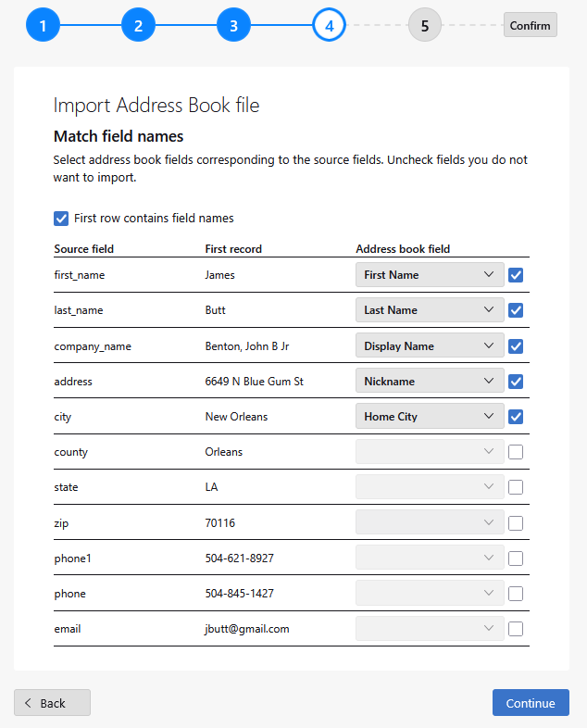This screenshot has height=728, width=587.
Task: Enable importing the county field
Action: (x=516, y=452)
